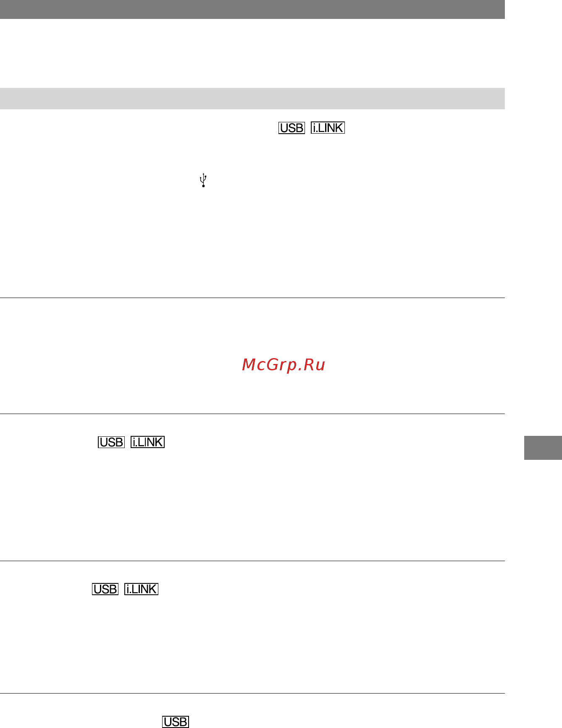
Task: Click the divider line below the McGrp.Ru watermark
Action: [x=252, y=414]
